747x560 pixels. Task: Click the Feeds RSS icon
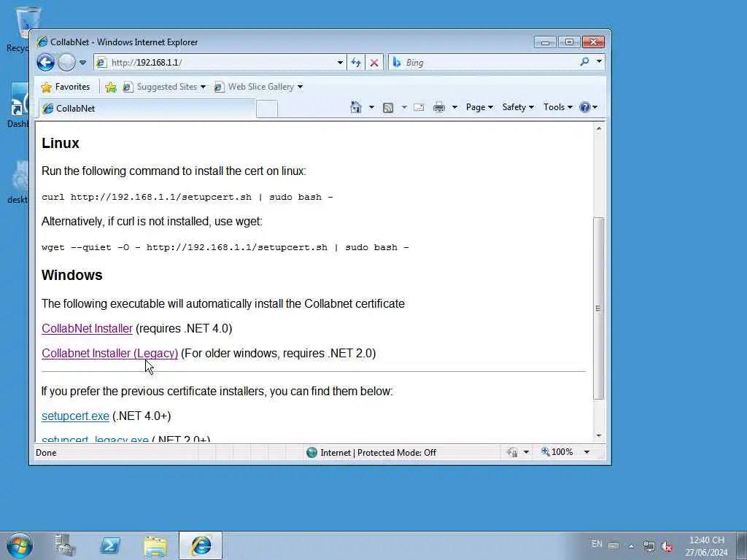(388, 108)
